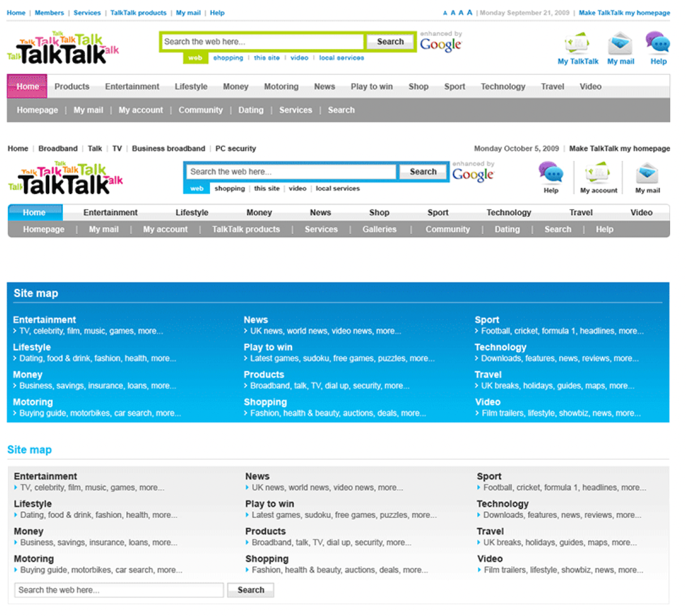The width and height of the screenshot is (686, 616).
Task: Open Video in the second navigation bar
Action: click(x=641, y=212)
